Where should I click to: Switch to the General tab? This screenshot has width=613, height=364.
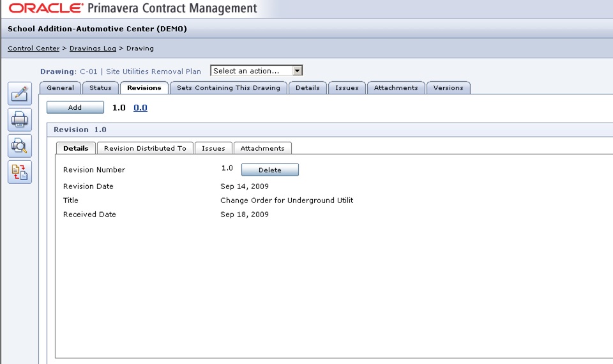[61, 88]
